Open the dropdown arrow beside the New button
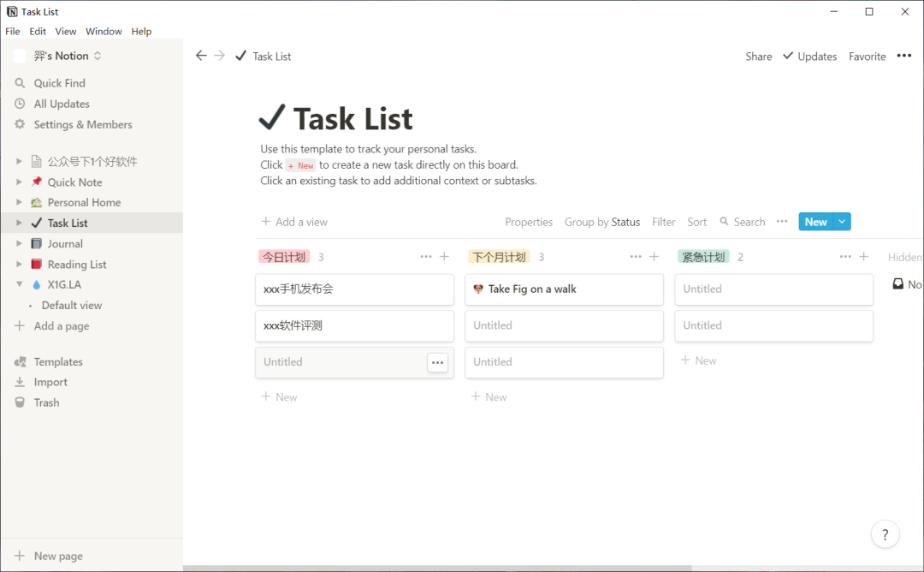Viewport: 924px width, 572px height. [842, 222]
